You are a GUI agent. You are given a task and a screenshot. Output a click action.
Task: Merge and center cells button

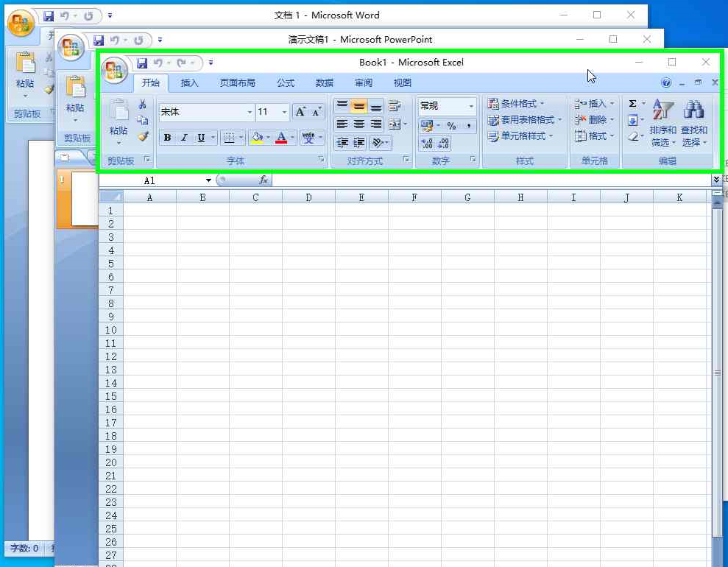(x=395, y=124)
